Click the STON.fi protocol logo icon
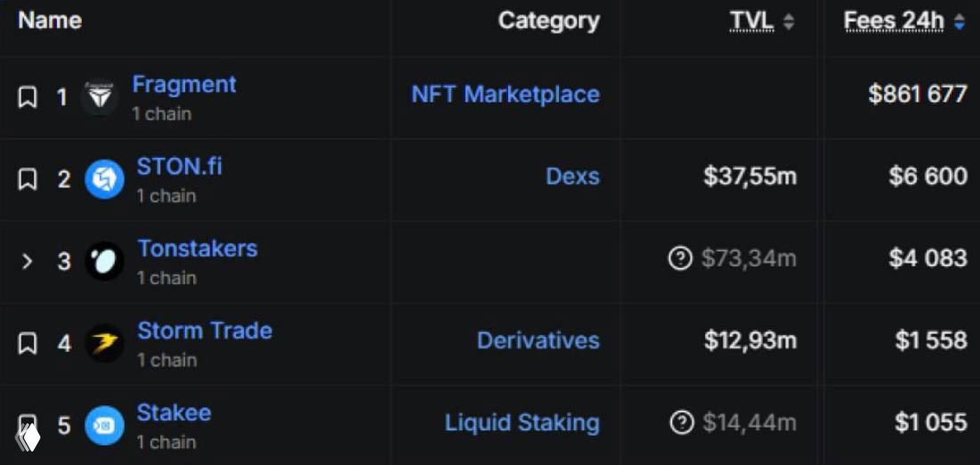The width and height of the screenshot is (980, 465). click(x=104, y=179)
